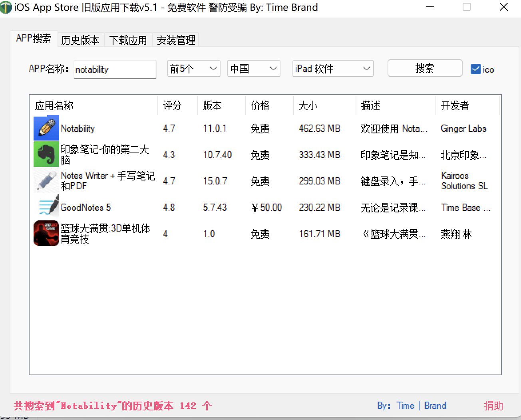This screenshot has width=521, height=420.
Task: Click the 键盘录入，手... description cell
Action: click(x=393, y=181)
